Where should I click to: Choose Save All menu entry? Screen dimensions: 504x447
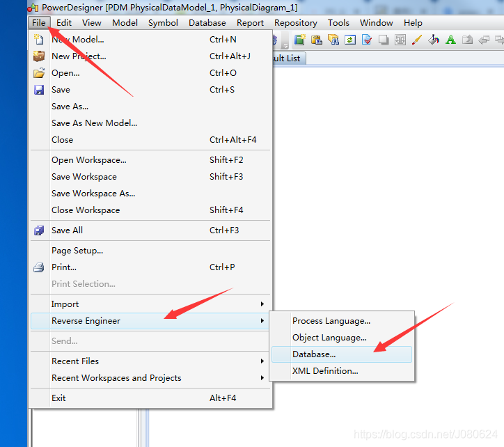150,230
